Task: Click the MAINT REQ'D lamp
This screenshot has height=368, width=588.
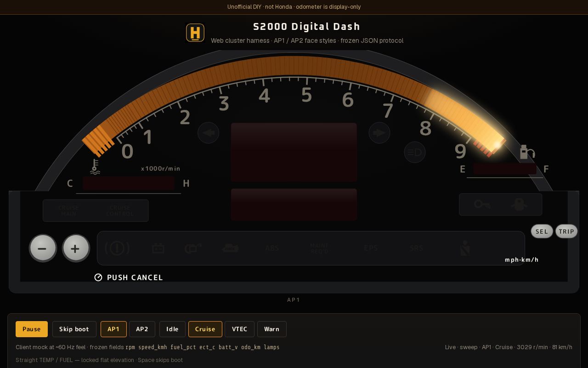Action: click(x=319, y=249)
